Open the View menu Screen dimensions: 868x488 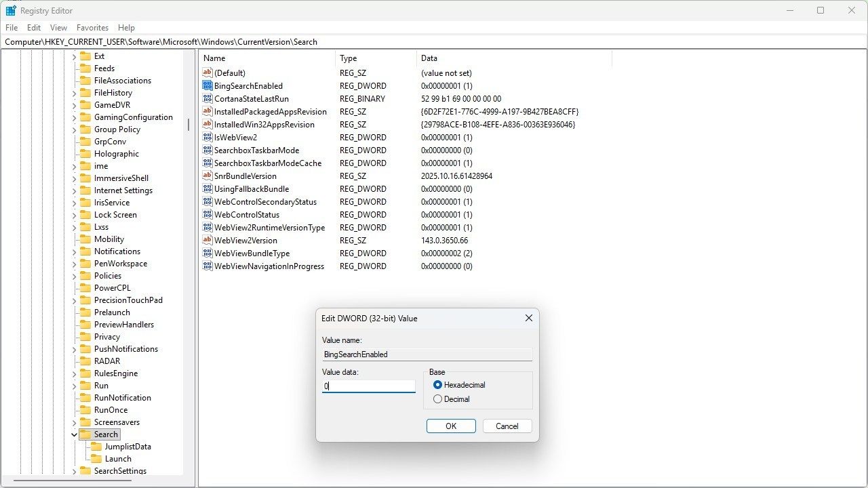pos(59,28)
